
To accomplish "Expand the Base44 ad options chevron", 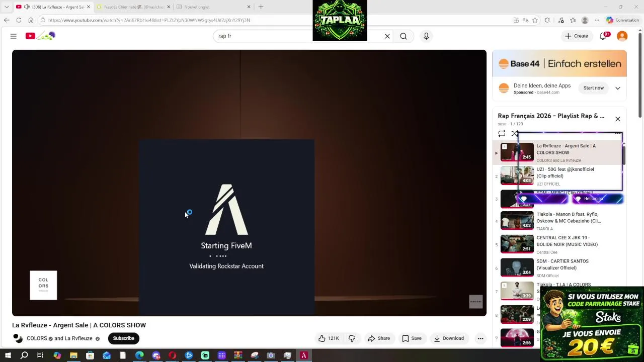I will pos(618,88).
